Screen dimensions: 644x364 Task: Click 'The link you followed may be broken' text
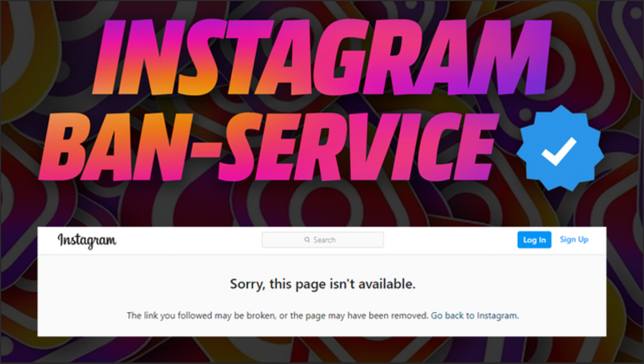coord(201,315)
